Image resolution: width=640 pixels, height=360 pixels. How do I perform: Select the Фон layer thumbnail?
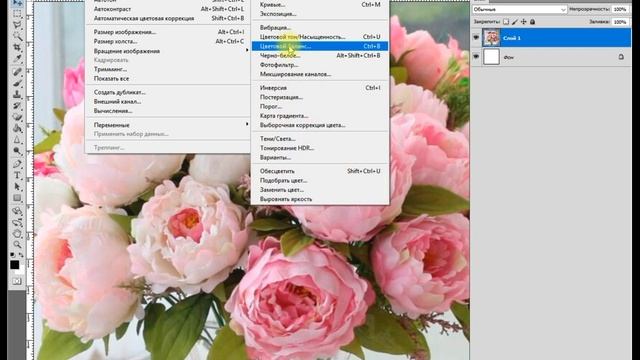[491, 57]
